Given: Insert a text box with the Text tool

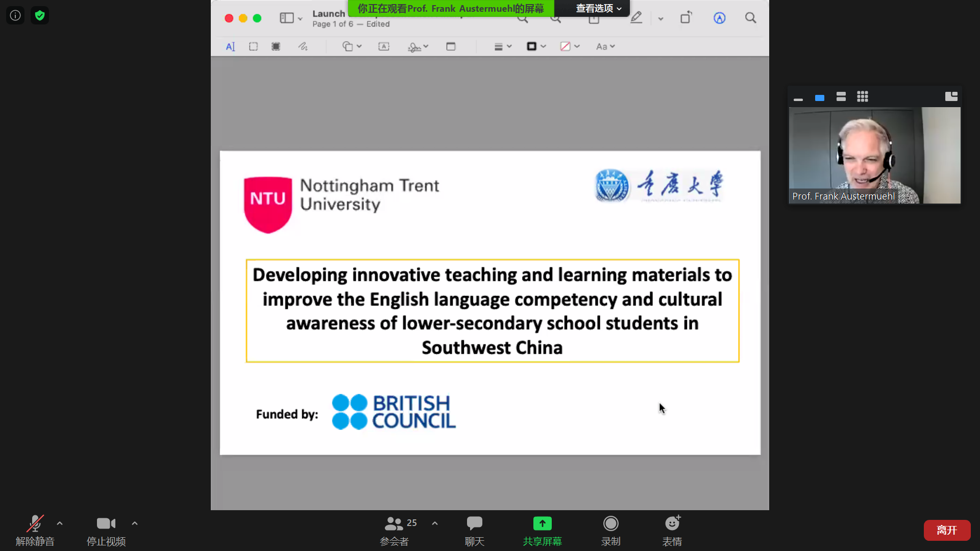Looking at the screenshot, I should (384, 46).
